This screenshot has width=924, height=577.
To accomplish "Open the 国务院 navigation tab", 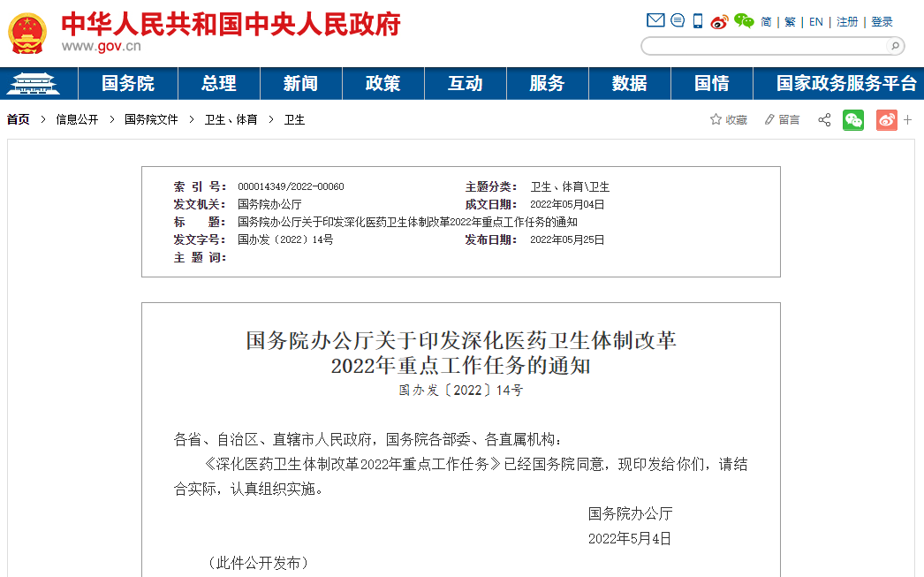I will (x=128, y=83).
